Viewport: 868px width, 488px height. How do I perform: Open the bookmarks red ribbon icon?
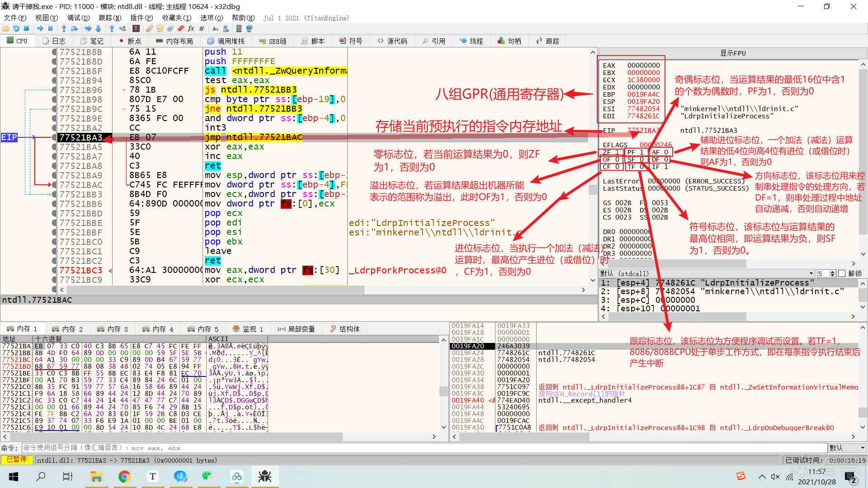(180, 28)
